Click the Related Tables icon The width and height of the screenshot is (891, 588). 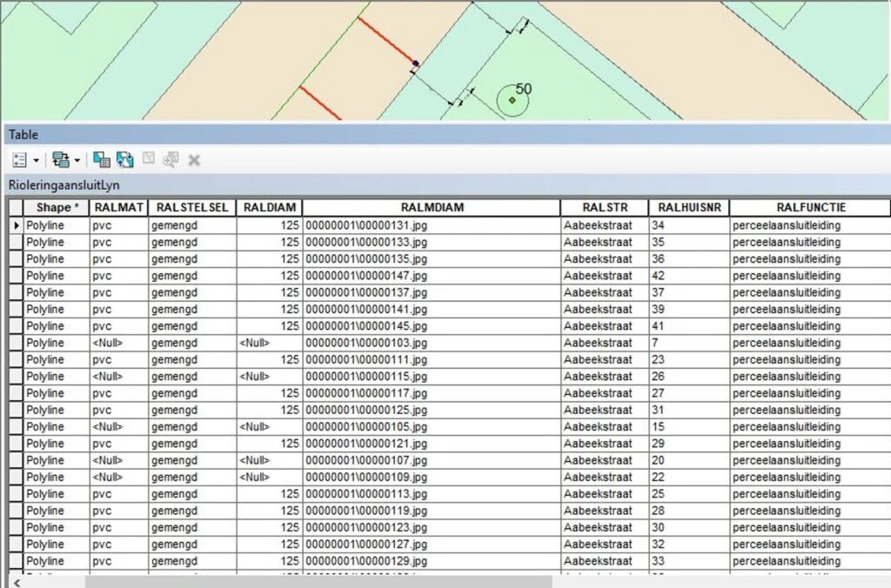pyautogui.click(x=59, y=160)
